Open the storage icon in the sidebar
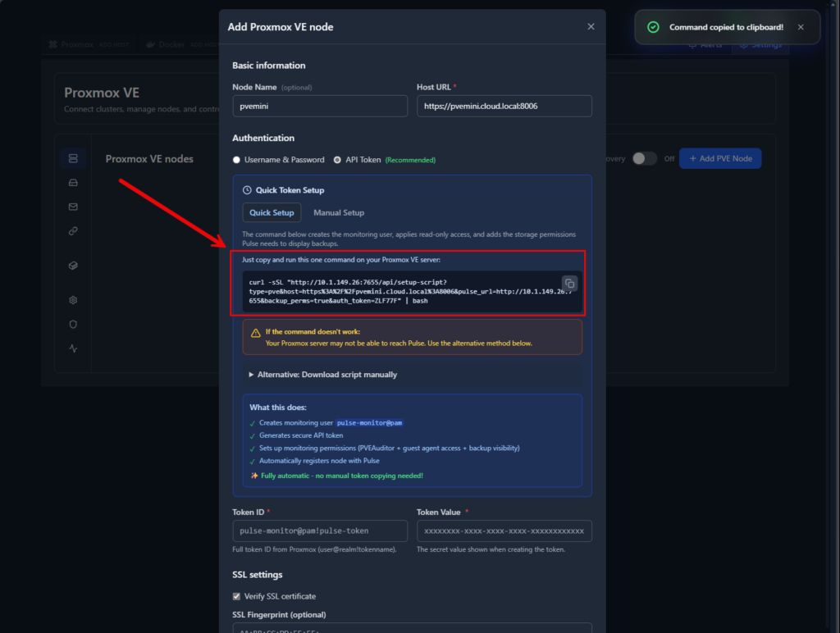Screen dimensions: 840x633 pyautogui.click(x=72, y=182)
